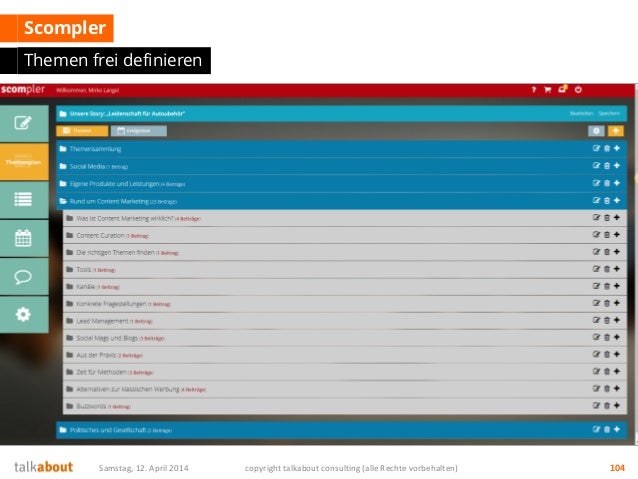
Task: Edit the Social Media topic
Action: click(x=596, y=166)
